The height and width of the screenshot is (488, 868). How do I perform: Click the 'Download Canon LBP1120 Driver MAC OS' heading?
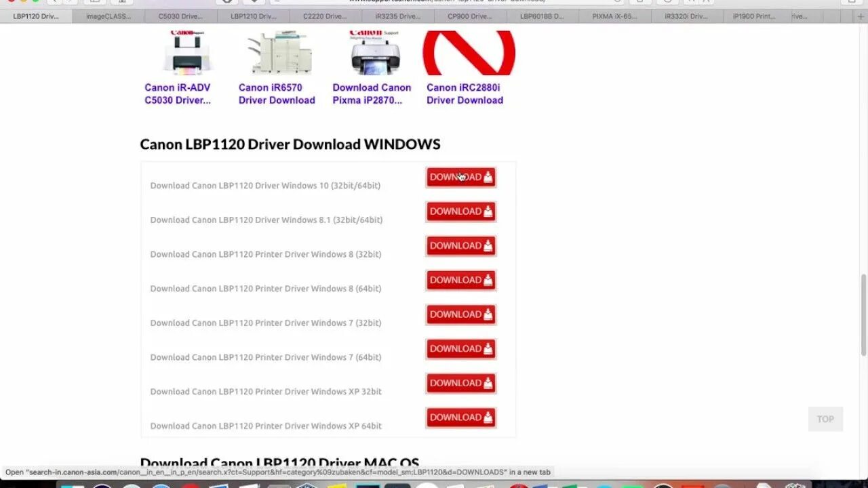click(x=279, y=462)
